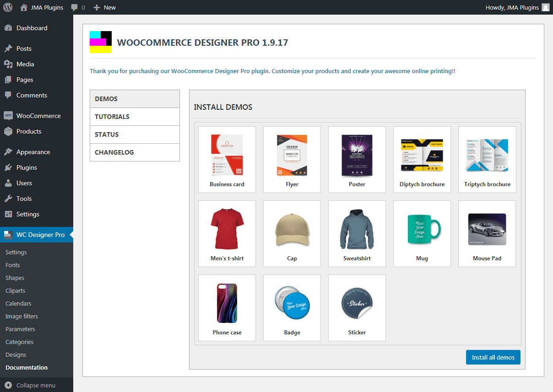Select the Flyer demo
The image size is (553, 392).
point(292,160)
